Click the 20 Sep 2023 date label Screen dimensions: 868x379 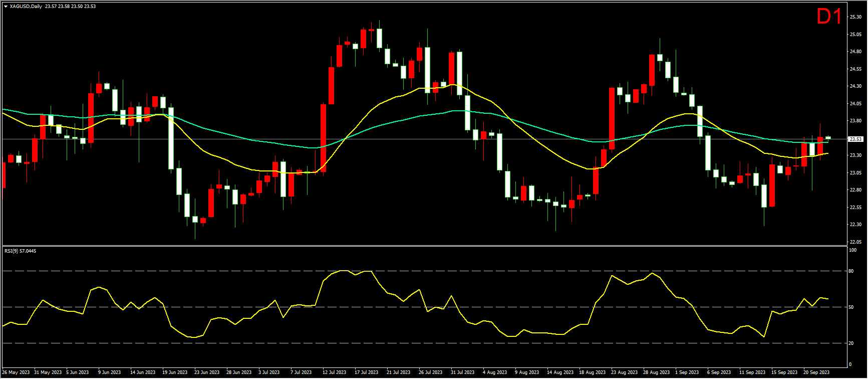[816, 372]
